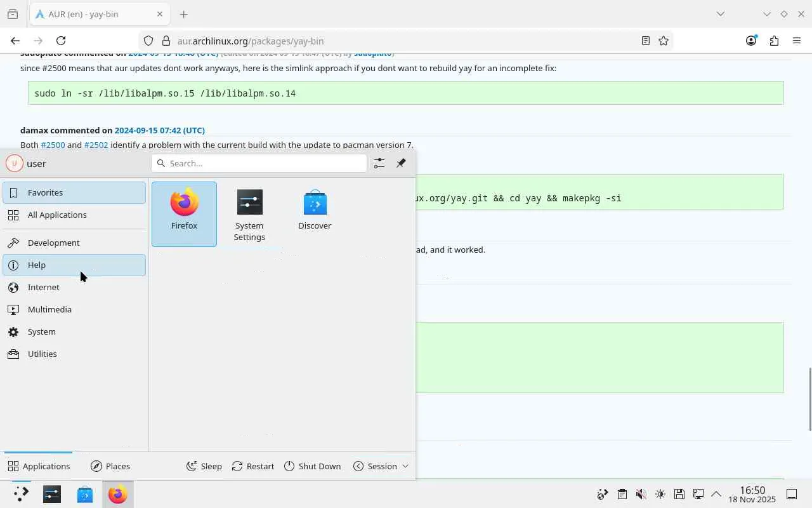Click the Shut Down button
The width and height of the screenshot is (812, 508).
coord(312,466)
